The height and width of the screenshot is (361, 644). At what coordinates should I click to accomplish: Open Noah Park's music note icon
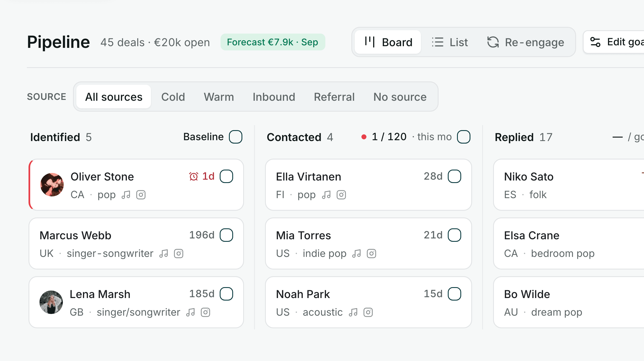click(x=353, y=312)
